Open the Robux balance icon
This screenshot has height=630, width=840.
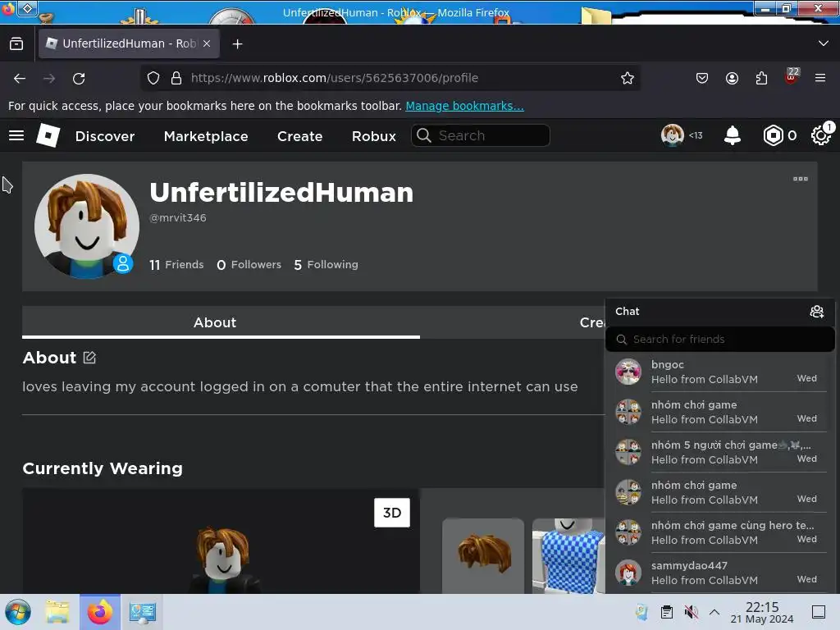tap(773, 135)
